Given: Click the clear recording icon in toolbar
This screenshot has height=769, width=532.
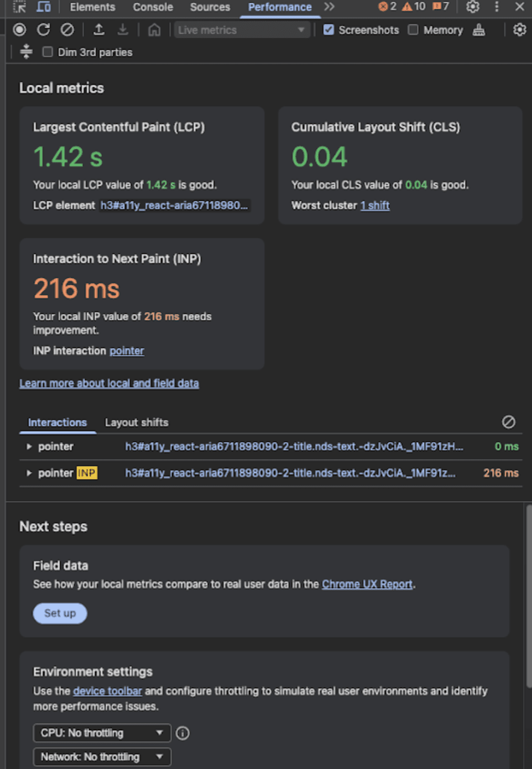Looking at the screenshot, I should (67, 30).
